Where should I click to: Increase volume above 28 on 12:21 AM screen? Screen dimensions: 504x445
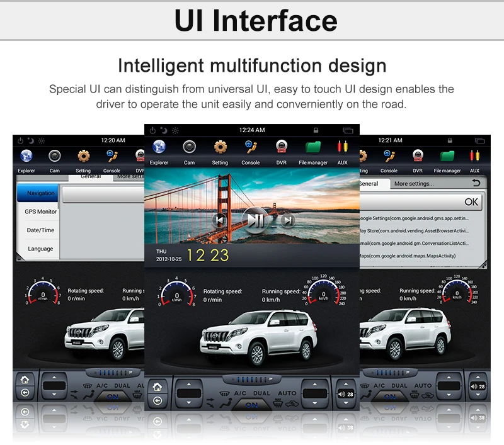tap(478, 377)
